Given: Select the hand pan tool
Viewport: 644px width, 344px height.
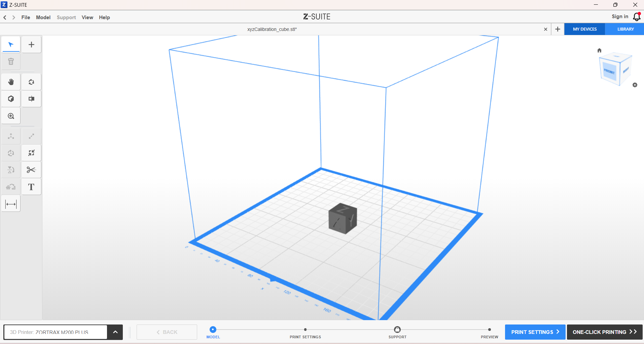Looking at the screenshot, I should (x=11, y=82).
